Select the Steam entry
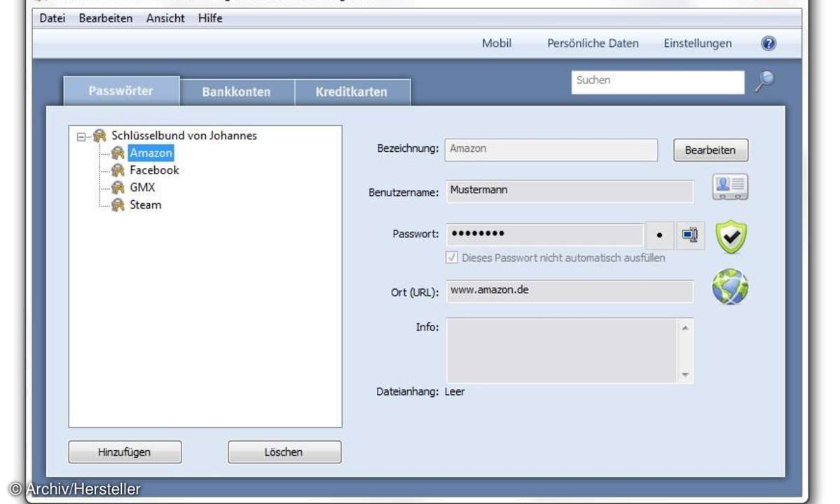 [x=145, y=205]
